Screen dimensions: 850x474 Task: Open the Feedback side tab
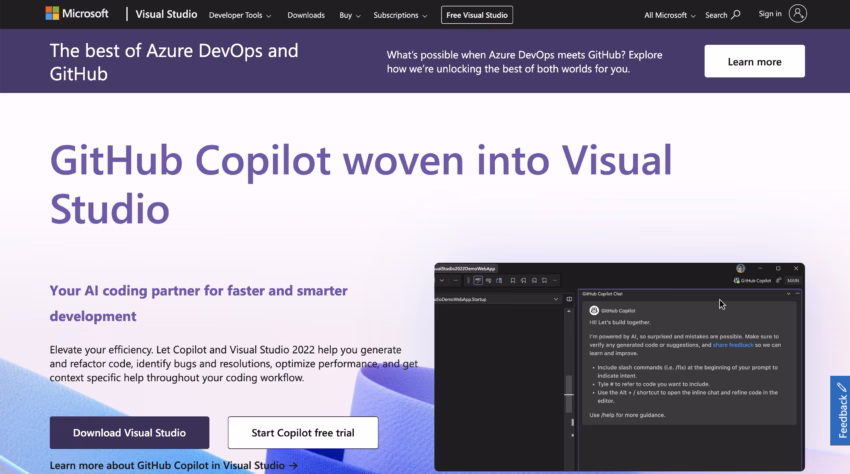point(841,411)
